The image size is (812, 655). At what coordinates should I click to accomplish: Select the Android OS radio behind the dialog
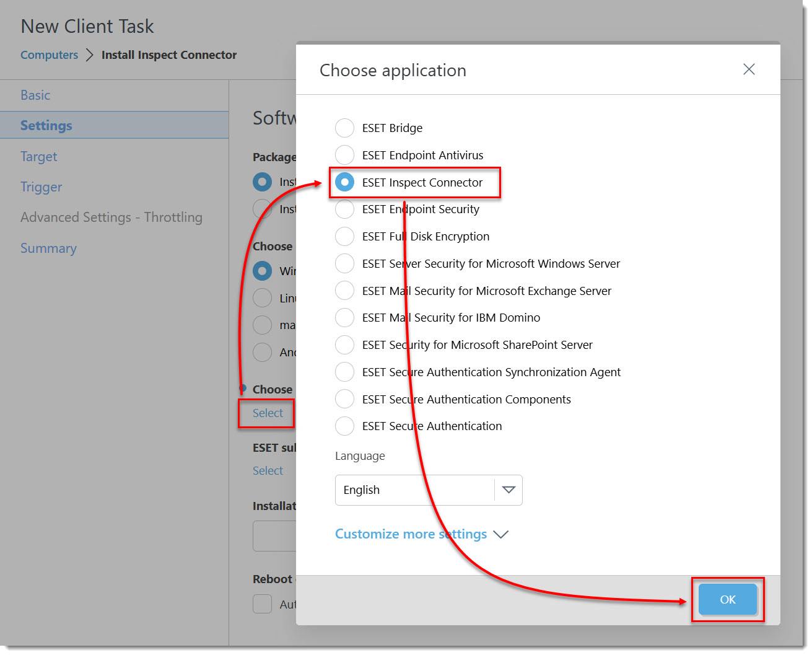point(263,352)
